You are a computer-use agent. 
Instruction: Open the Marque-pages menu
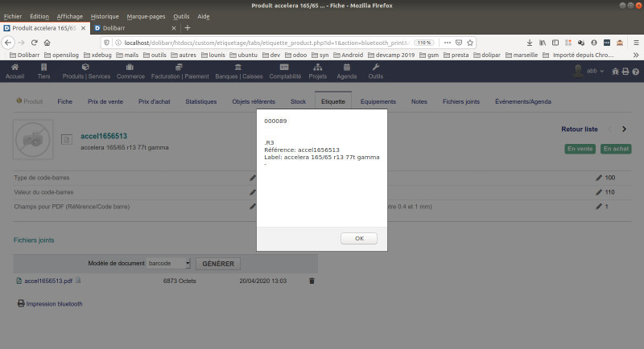click(146, 16)
